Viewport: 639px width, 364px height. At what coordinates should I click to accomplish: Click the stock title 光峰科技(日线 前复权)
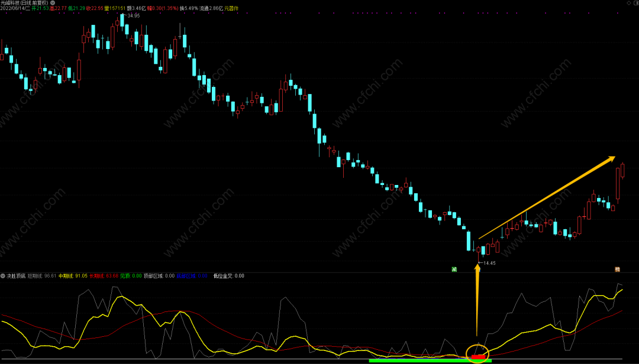(x=24, y=2)
